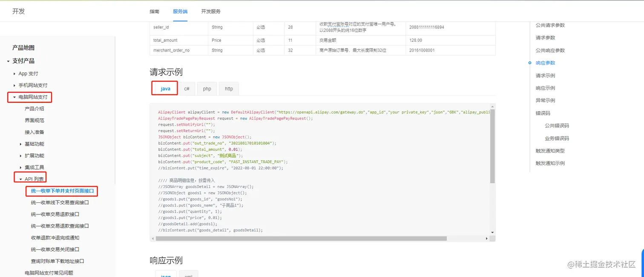The height and width of the screenshot is (277, 644).
Task: Jump to 响应参数 in page outline
Action: 546,63
